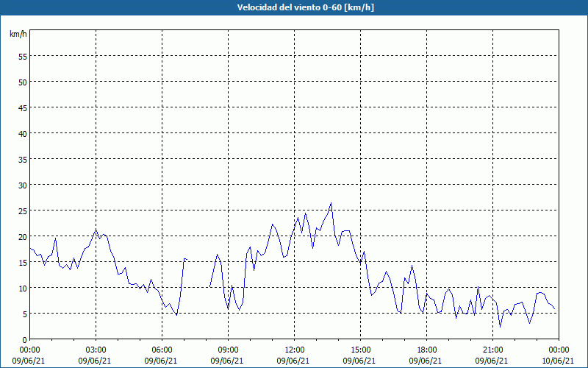
Task: Select the y-axis value 5
Action: point(25,314)
